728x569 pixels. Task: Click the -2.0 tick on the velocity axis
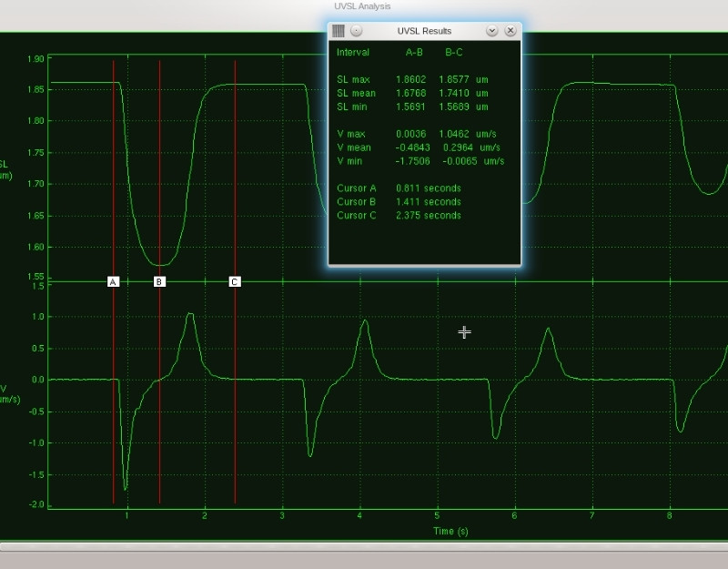[x=36, y=504]
